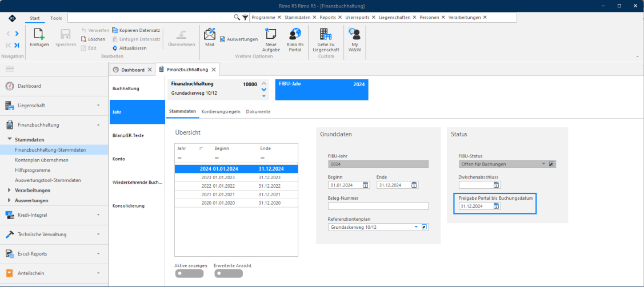Expand the Liegenschaft sidebar section
The height and width of the screenshot is (287, 644).
[98, 106]
